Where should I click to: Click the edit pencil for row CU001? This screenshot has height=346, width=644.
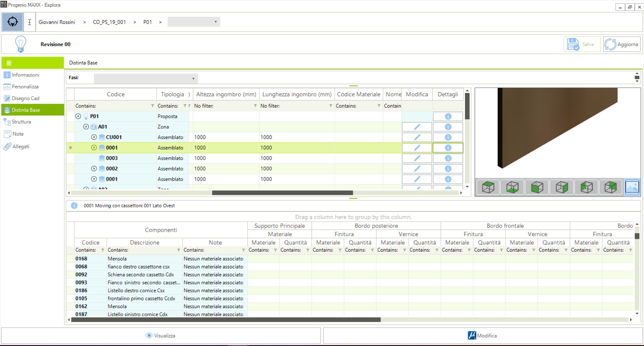coord(417,137)
